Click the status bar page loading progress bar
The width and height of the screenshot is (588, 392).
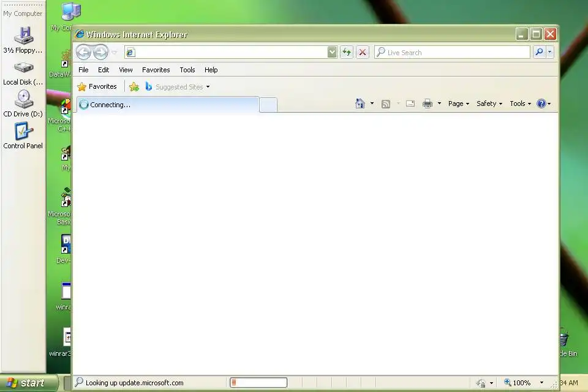click(258, 383)
